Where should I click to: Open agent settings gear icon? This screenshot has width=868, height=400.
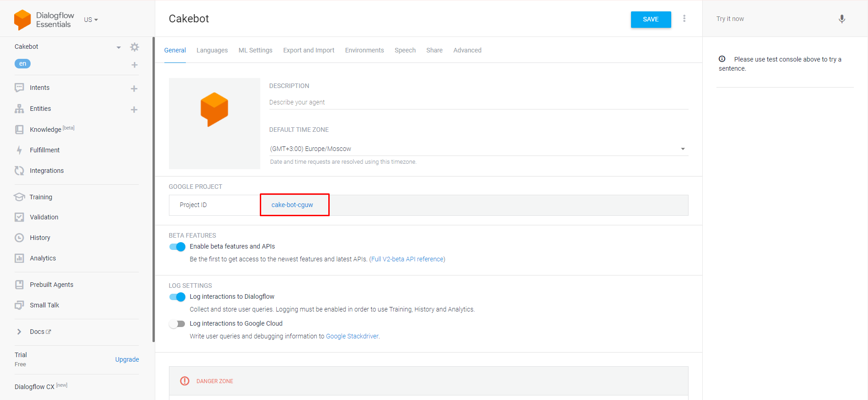click(134, 47)
